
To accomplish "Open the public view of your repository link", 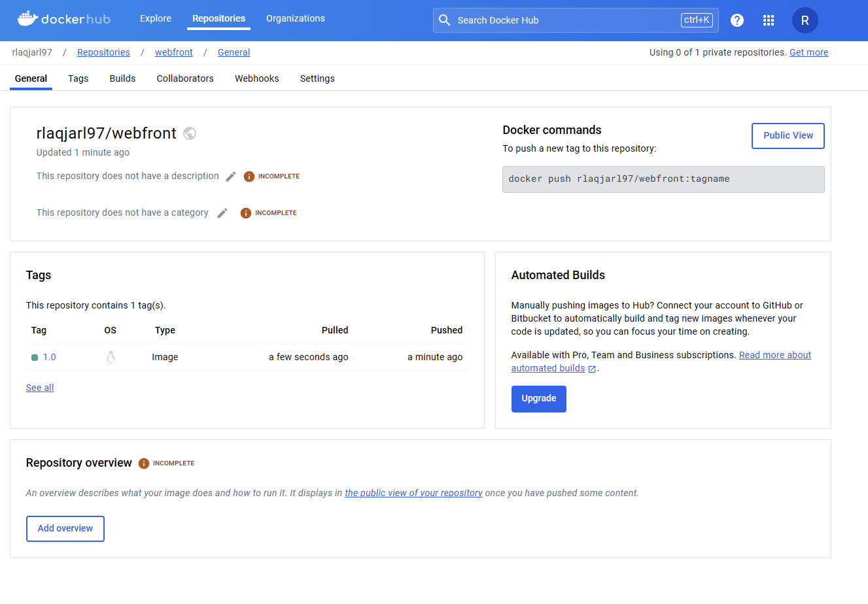I will (x=413, y=493).
